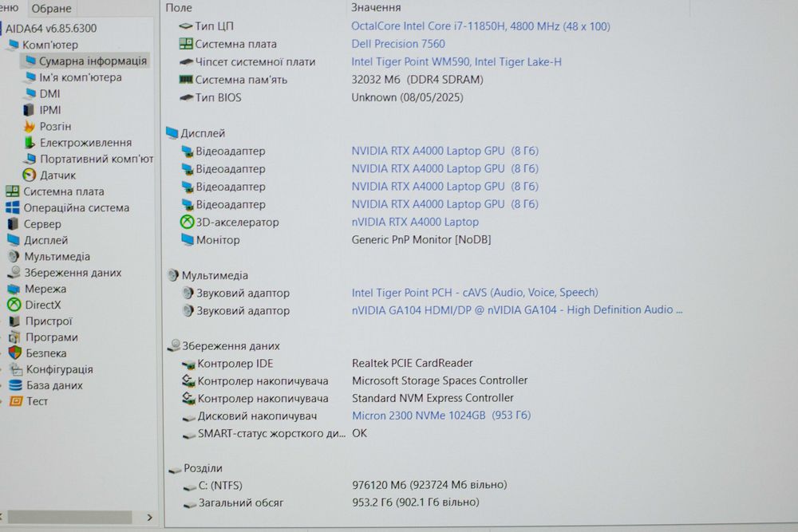Open the Micron 2300 NVMe 1024GB link
Screen dimensions: 798x532
tap(441, 416)
